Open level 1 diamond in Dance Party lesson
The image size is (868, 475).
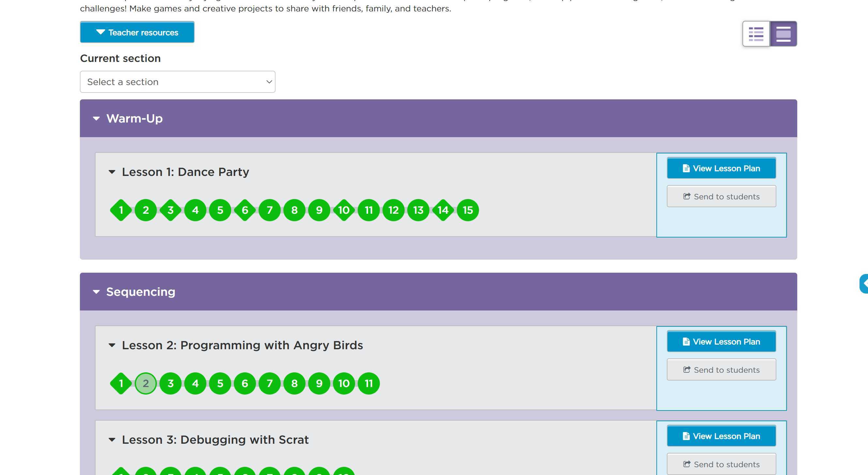[x=121, y=210]
